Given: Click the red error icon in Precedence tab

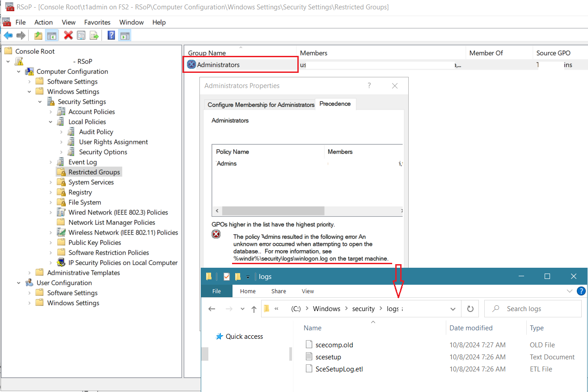Looking at the screenshot, I should click(216, 234).
